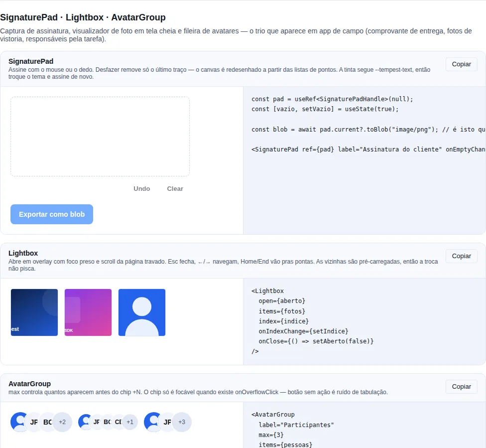The width and height of the screenshot is (486, 448).
Task: Click Clear below the signature canvas
Action: pyautogui.click(x=175, y=189)
